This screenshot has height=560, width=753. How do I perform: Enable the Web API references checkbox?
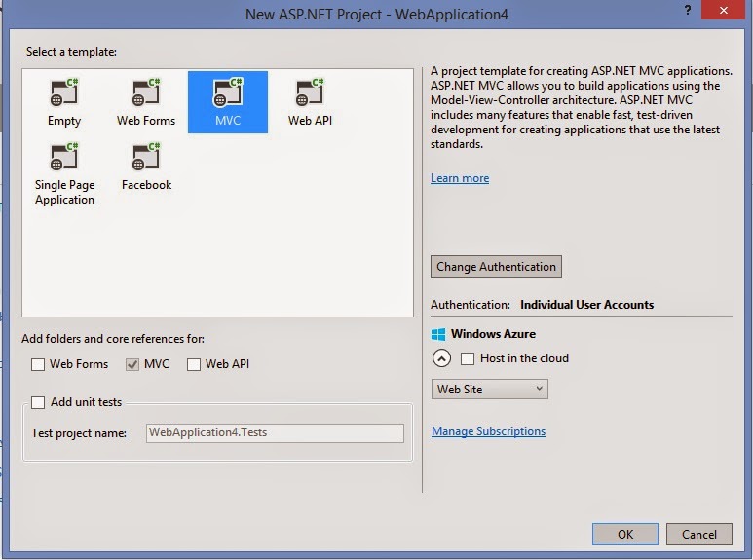(194, 364)
